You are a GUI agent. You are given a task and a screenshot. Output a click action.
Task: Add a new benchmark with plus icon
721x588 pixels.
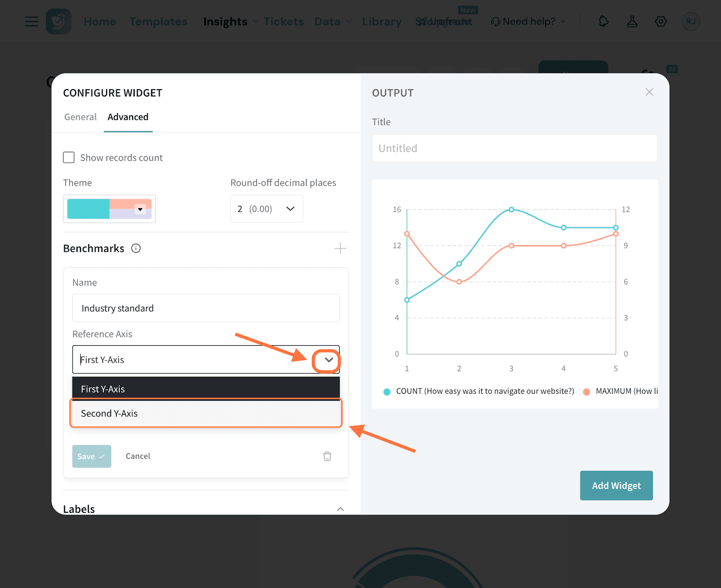(340, 248)
